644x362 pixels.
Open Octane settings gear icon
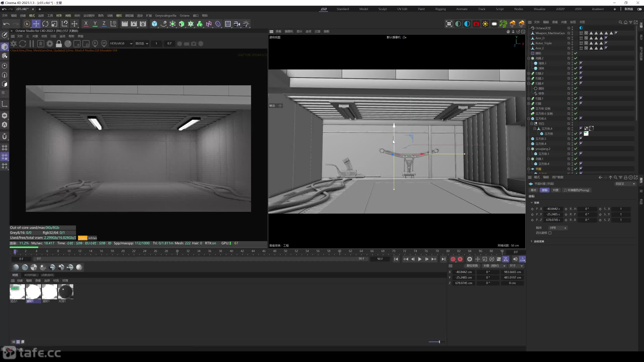click(50, 43)
